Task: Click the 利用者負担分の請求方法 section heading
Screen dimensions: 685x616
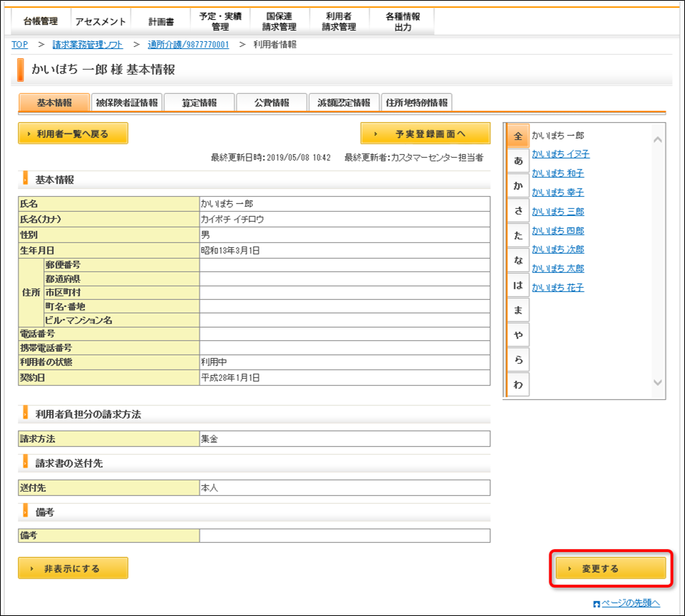Action: coord(88,414)
